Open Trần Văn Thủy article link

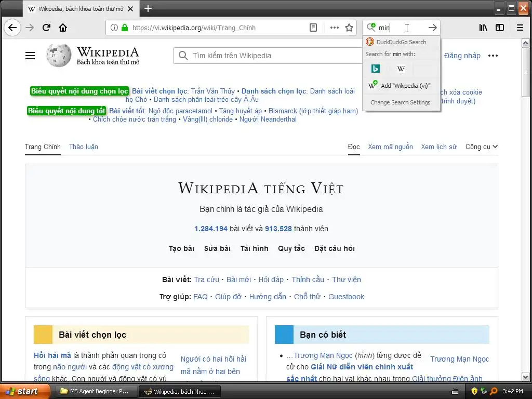click(212, 91)
